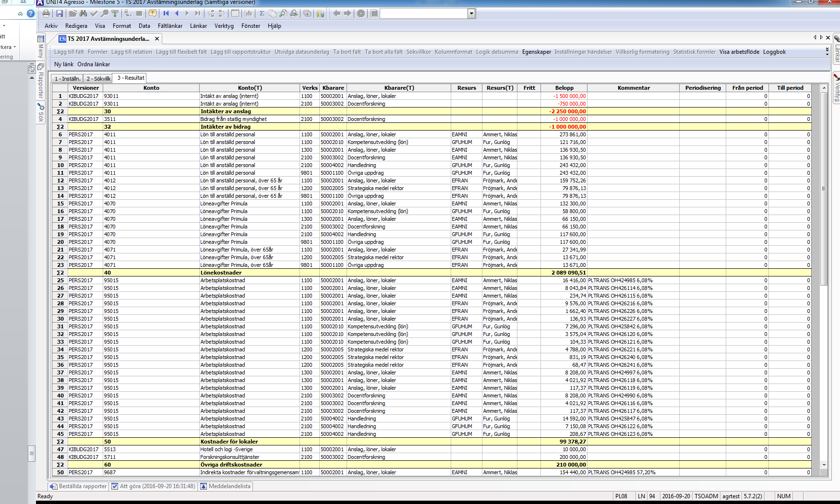Click the binoculars Find icon
This screenshot has height=504, width=840.
pyautogui.click(x=84, y=13)
